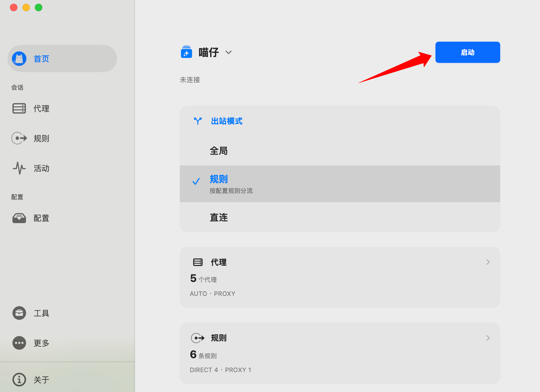The height and width of the screenshot is (392, 540).
Task: Click the 关于 info icon in sidebar
Action: [x=19, y=380]
